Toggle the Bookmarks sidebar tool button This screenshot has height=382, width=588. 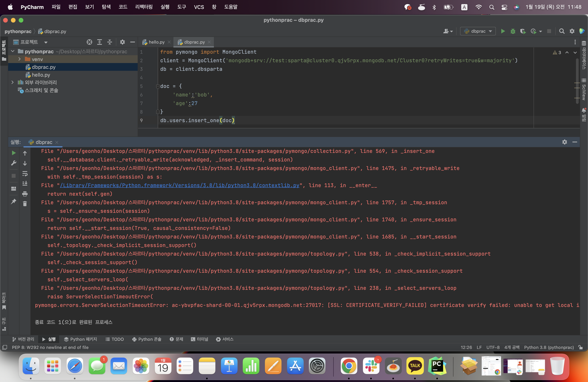(x=4, y=301)
